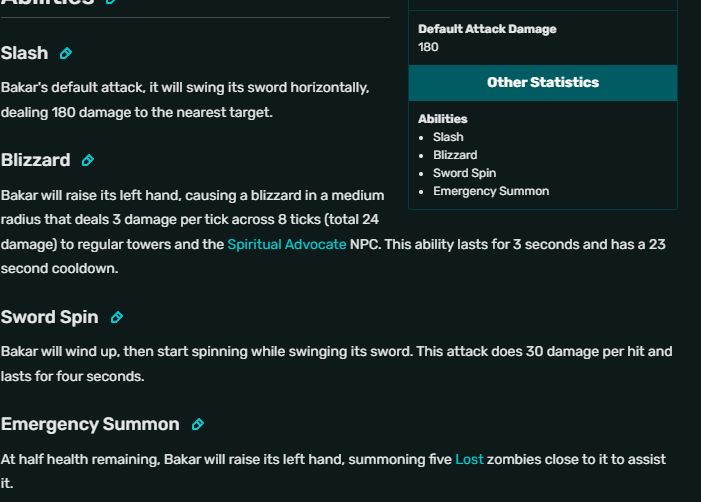Open the Spiritual Advocate link
Screen dimensions: 701x502
coord(287,244)
